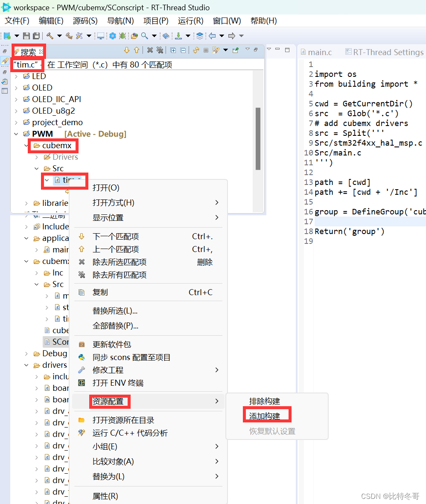Click the blue gear settings icon
Viewport: 426px width, 504px height.
[112, 36]
